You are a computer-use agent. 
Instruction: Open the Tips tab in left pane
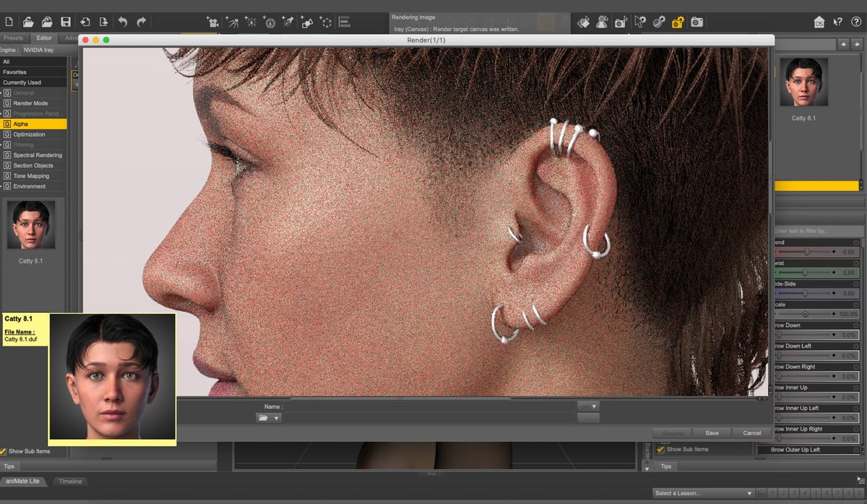point(9,466)
